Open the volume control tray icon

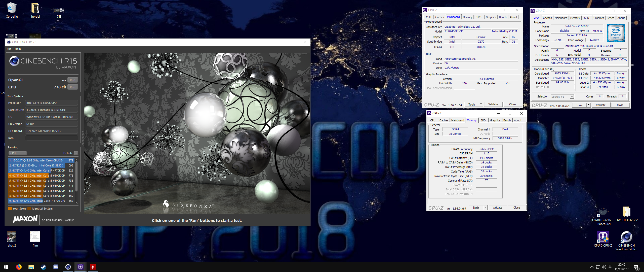tap(604, 267)
